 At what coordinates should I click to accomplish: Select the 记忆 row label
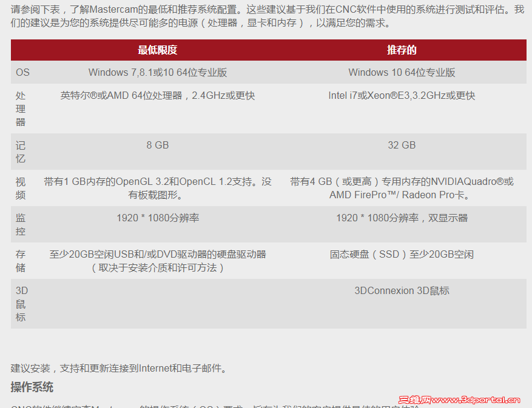[21, 152]
